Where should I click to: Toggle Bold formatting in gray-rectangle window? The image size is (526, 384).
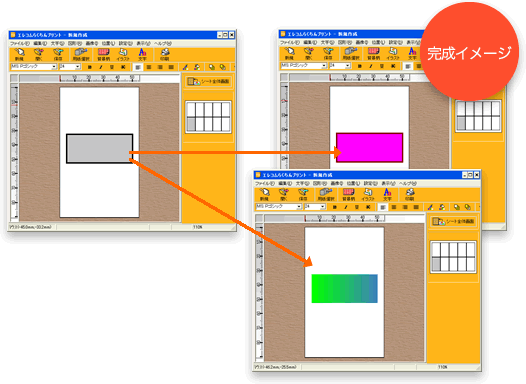coord(90,67)
